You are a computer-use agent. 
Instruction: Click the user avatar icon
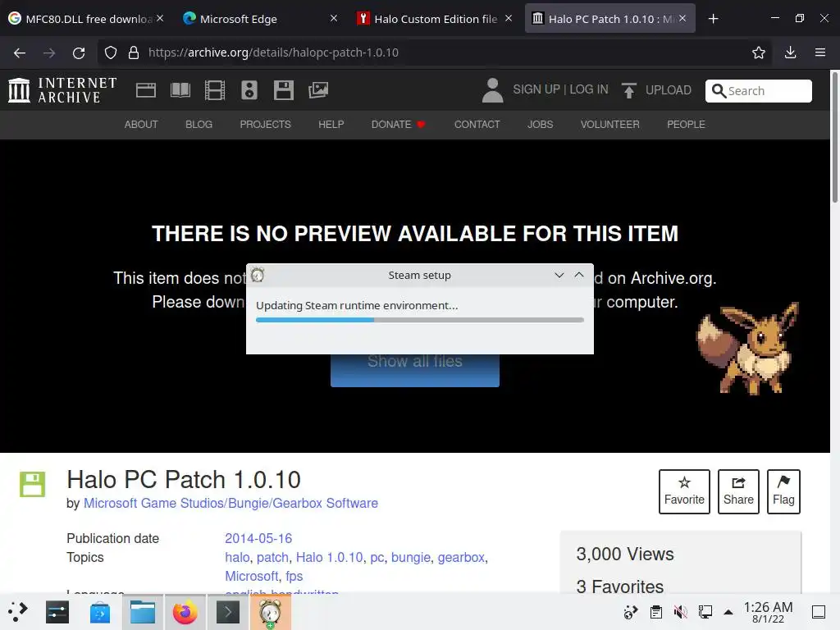[x=492, y=90]
